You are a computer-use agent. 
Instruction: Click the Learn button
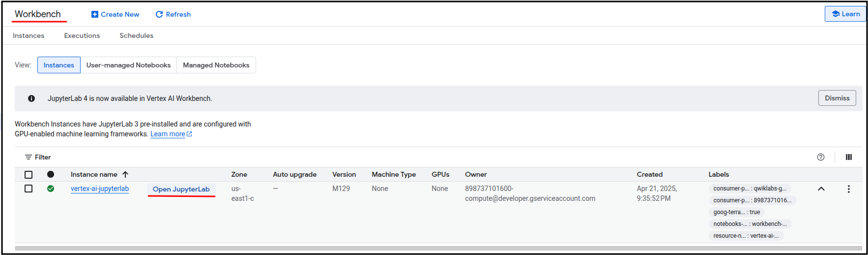tap(845, 14)
